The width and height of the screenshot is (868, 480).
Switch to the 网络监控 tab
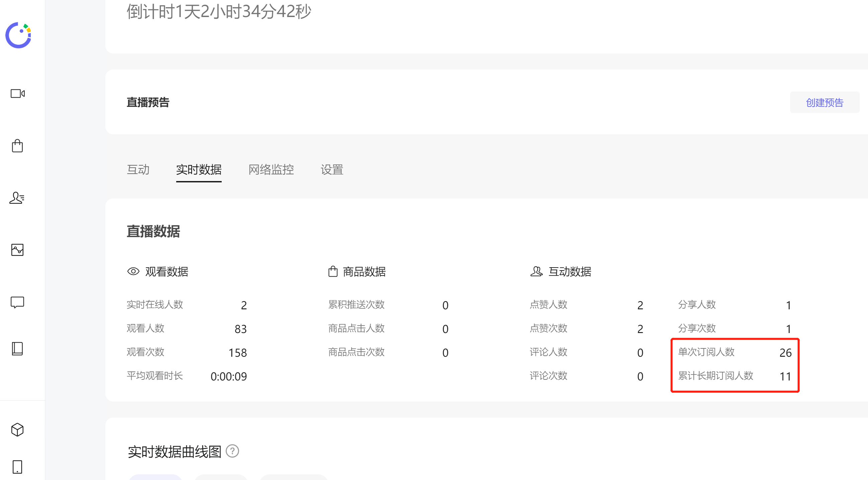coord(271,170)
